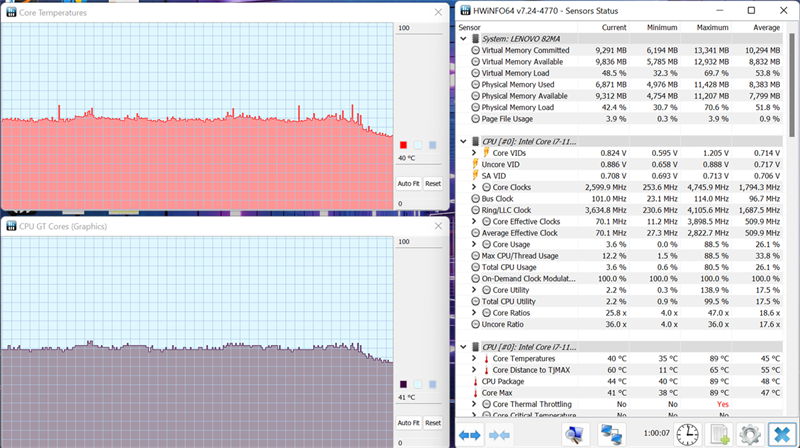This screenshot has height=448, width=800.
Task: Click the shrink sensors arrows icon
Action: 499,435
